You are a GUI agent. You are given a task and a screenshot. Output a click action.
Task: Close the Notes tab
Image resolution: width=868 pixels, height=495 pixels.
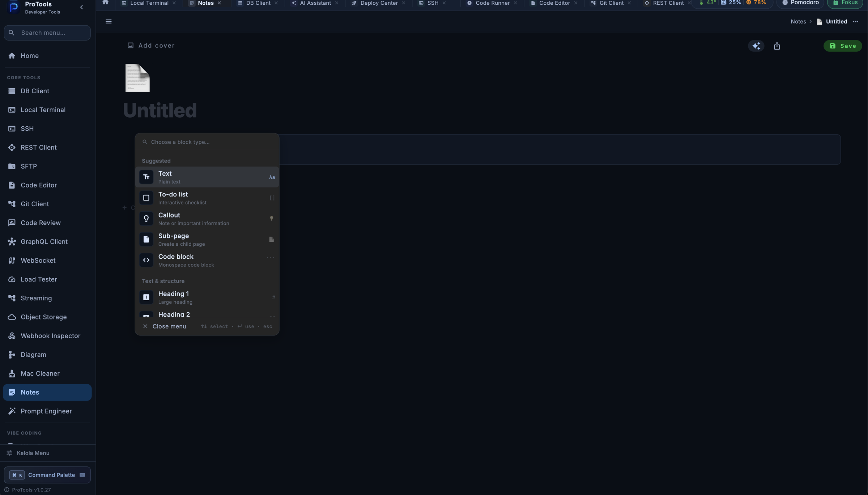point(219,3)
